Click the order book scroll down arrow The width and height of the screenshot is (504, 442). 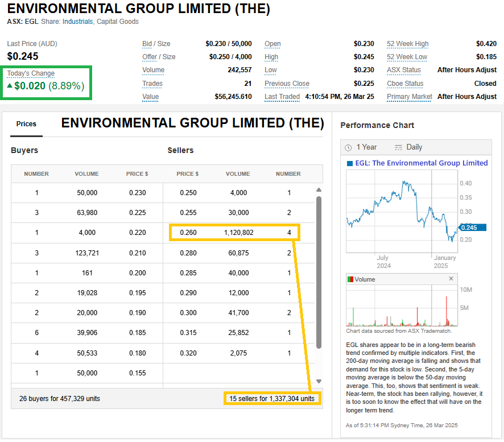319,381
